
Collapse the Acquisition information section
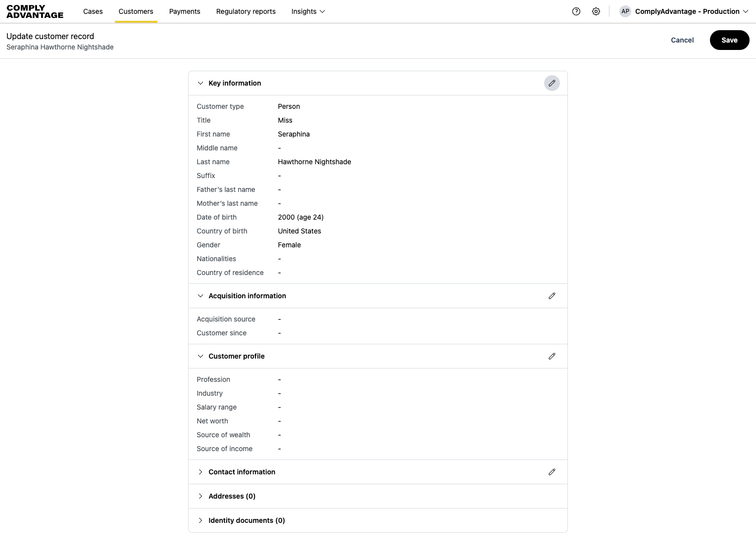point(201,296)
